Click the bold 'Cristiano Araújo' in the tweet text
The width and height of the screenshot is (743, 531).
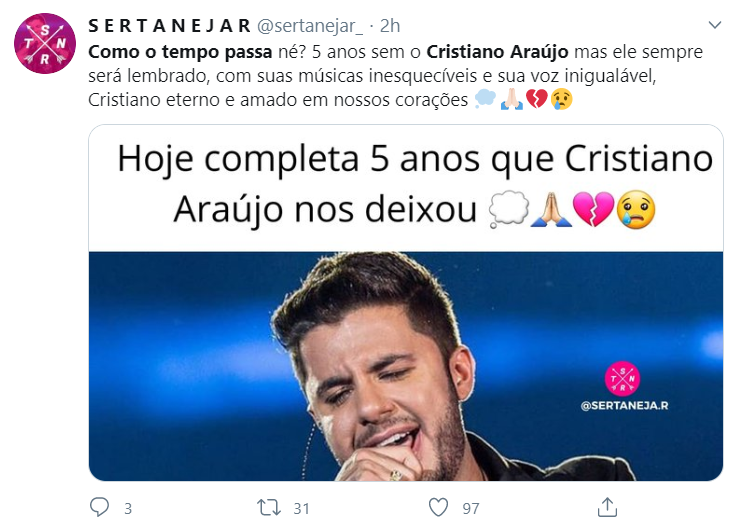pyautogui.click(x=497, y=52)
